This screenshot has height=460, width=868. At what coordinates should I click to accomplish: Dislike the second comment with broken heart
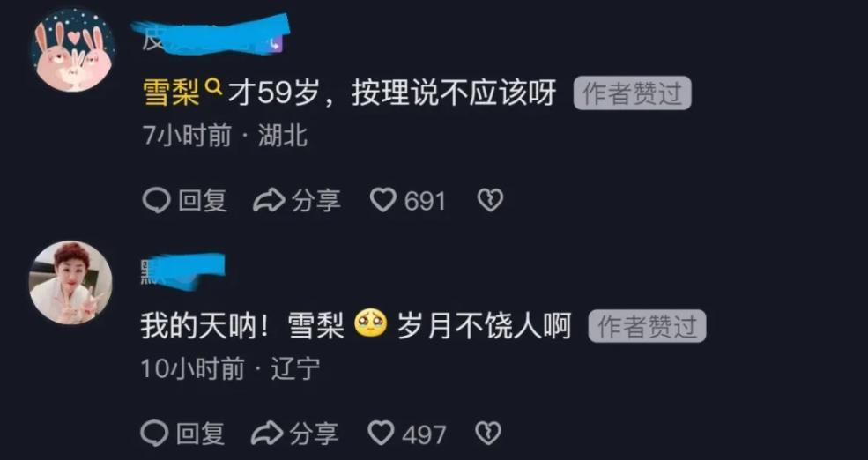pos(489,434)
